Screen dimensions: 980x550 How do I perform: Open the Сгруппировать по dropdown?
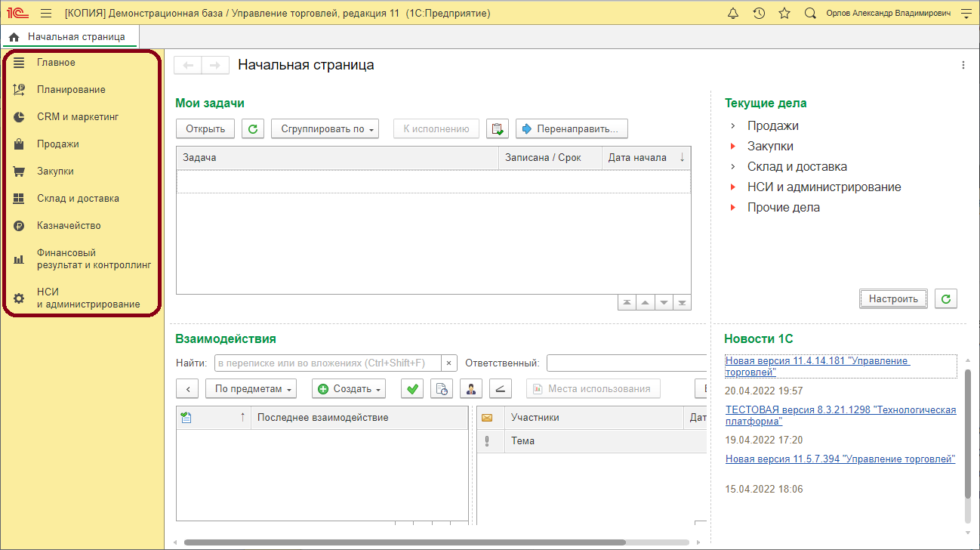pyautogui.click(x=325, y=128)
